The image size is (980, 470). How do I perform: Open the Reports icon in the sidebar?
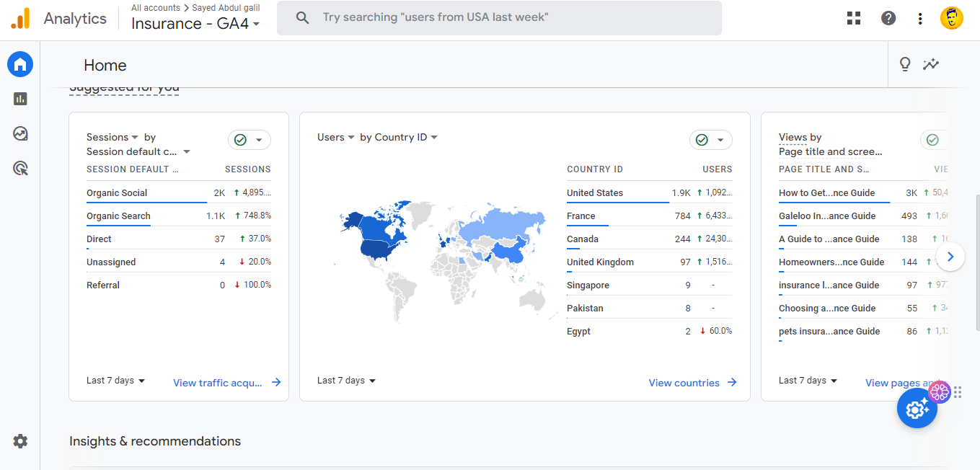pyautogui.click(x=20, y=99)
